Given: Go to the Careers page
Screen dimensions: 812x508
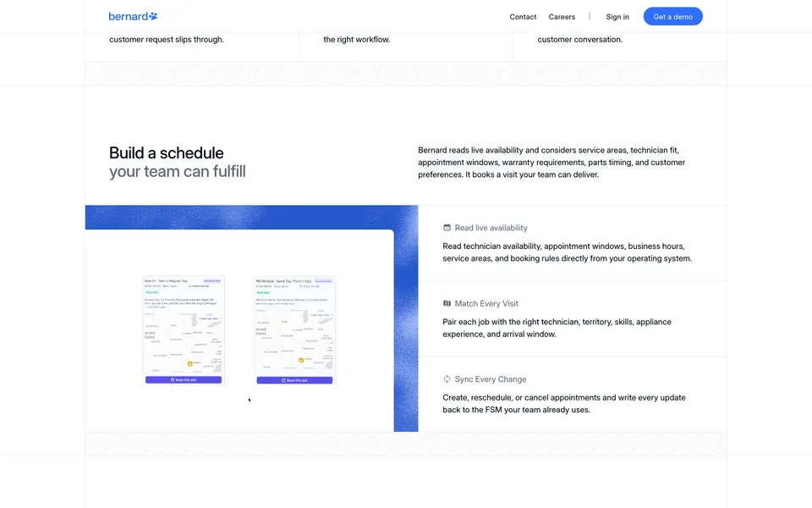Looking at the screenshot, I should 562,17.
